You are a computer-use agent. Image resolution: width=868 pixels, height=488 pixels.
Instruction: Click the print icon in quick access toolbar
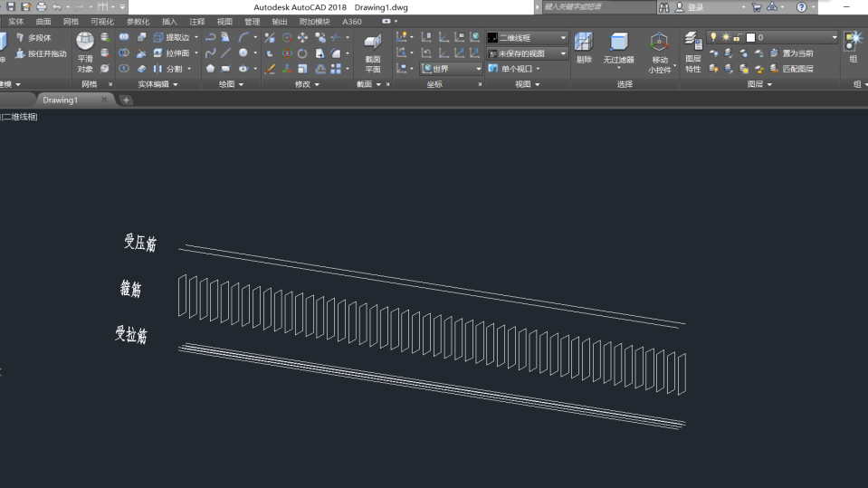(41, 6)
